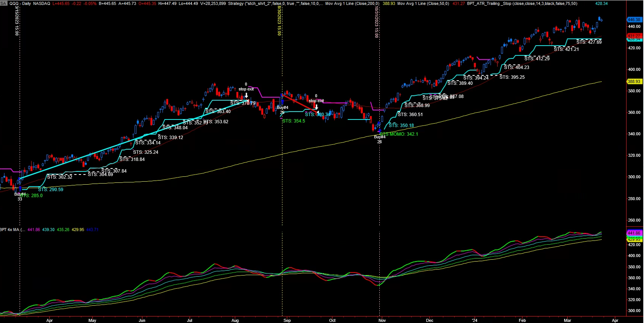Viewport: 644px width, 323px height.
Task: Select Mov Avg 1 Line (Close,50,0) label
Action: click(x=423, y=3)
